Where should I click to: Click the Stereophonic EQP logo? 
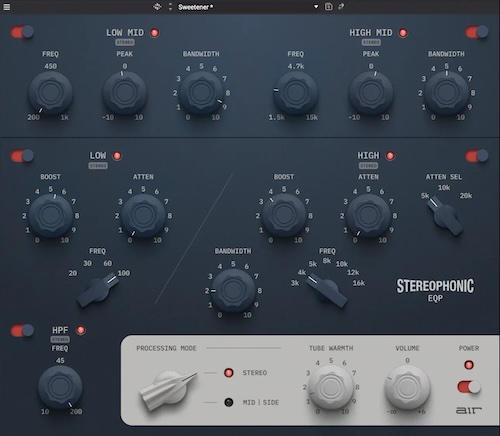[x=435, y=290]
